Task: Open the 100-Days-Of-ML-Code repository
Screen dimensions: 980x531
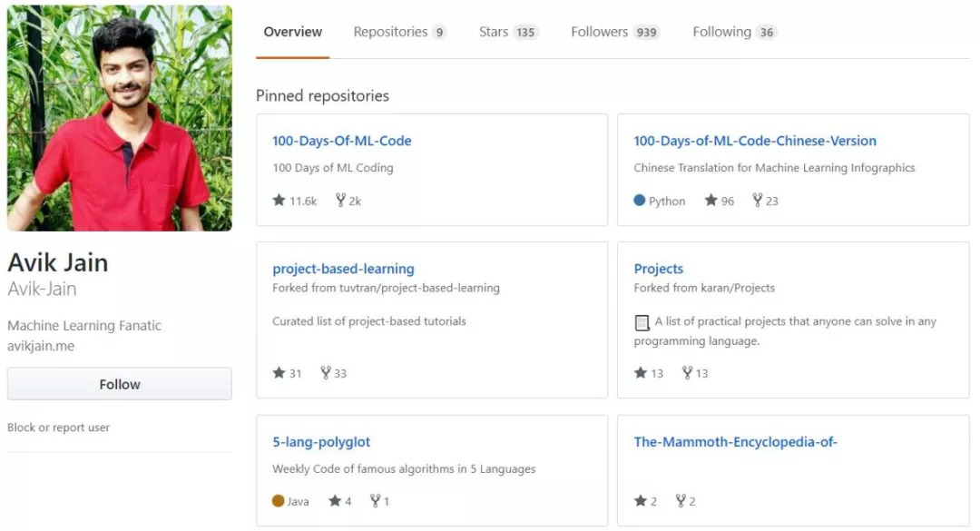Action: (342, 141)
